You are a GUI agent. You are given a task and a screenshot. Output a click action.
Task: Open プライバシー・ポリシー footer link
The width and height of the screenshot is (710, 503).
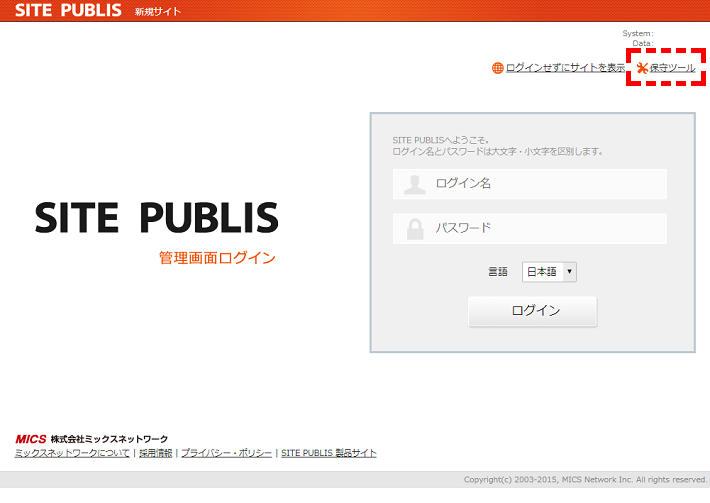pyautogui.click(x=226, y=453)
